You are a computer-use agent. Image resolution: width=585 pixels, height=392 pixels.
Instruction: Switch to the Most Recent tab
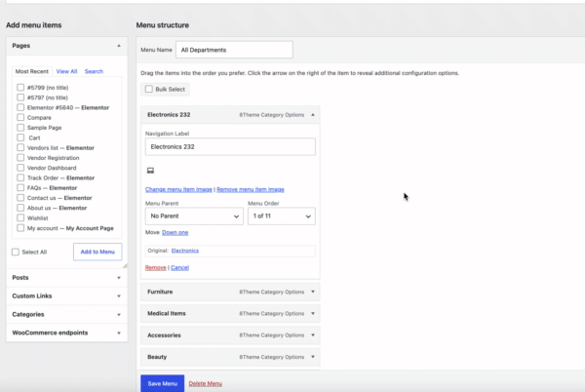[32, 71]
